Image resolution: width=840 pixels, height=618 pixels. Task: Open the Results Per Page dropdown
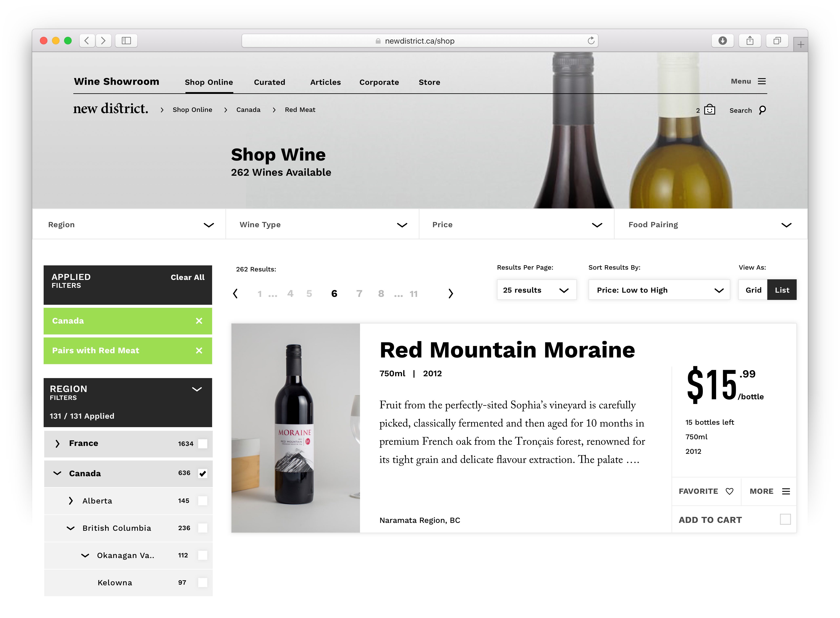537,290
